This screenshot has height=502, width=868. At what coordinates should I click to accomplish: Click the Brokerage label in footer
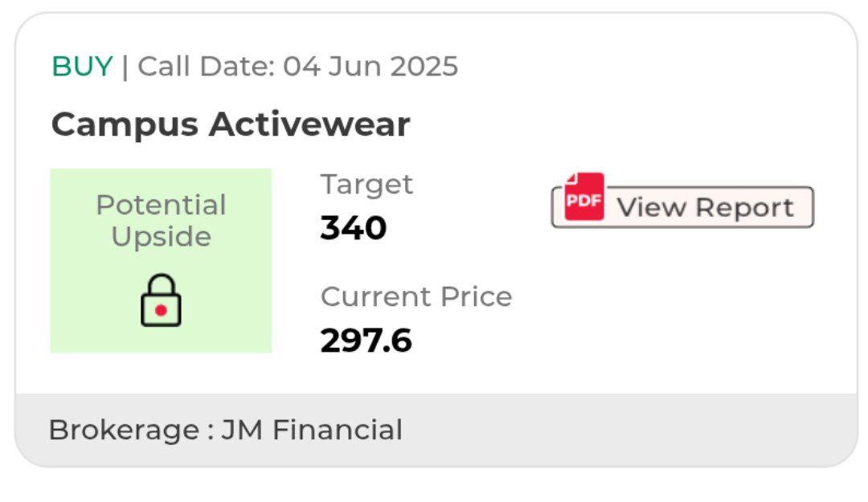[x=125, y=430]
